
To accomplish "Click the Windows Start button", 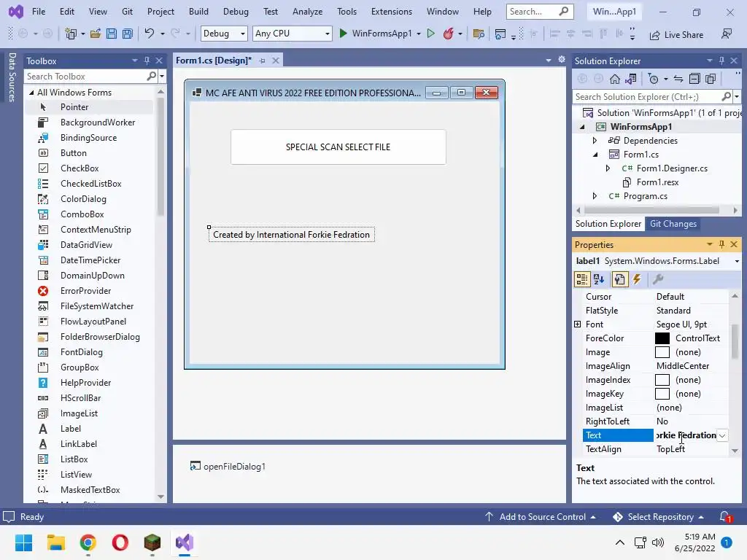I will tap(23, 542).
